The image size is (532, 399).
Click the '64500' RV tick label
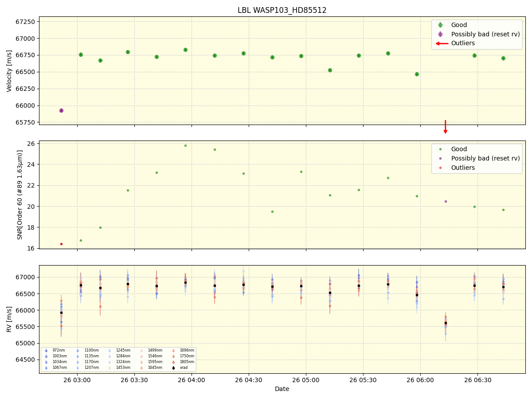pyautogui.click(x=26, y=360)
